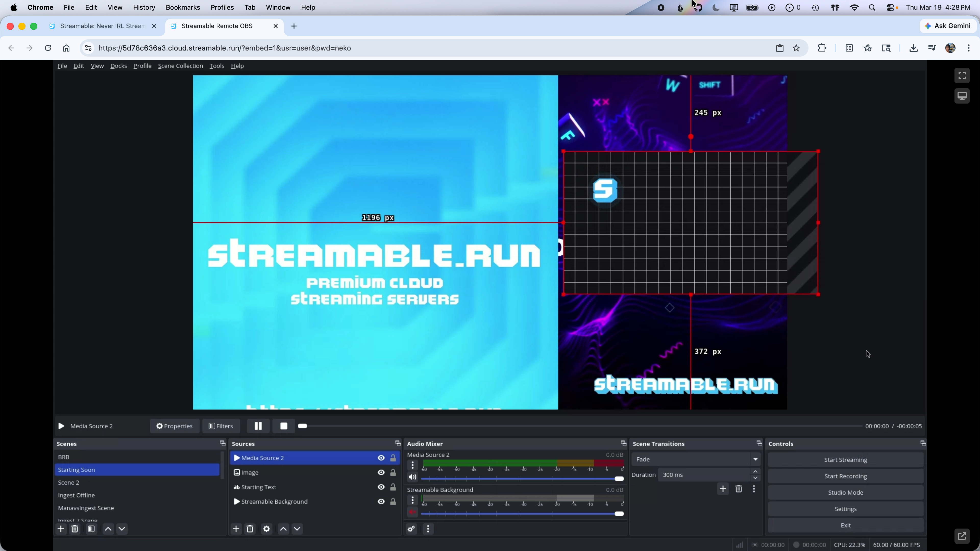Add a new source with the plus icon
Image resolution: width=980 pixels, height=551 pixels.
pos(236,529)
